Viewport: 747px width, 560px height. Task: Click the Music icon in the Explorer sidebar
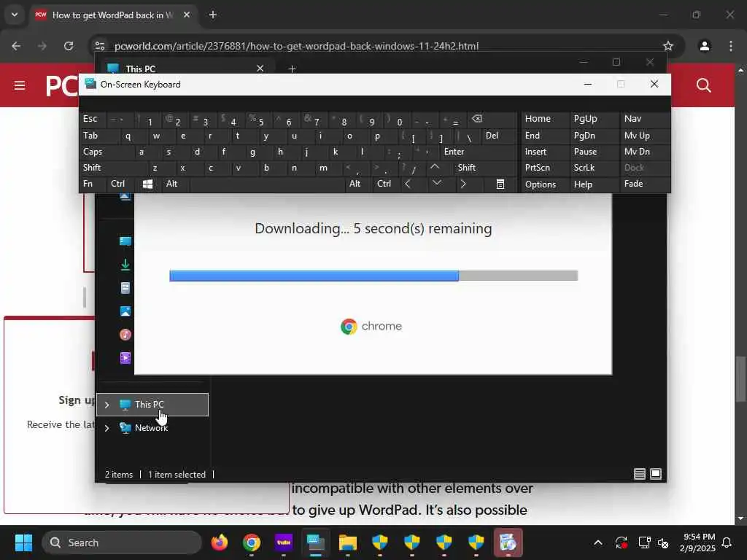(x=125, y=335)
